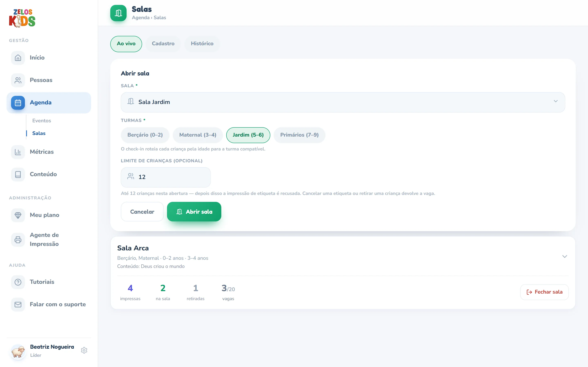Switch to the Histórico tab
This screenshot has width=588, height=367.
point(202,44)
